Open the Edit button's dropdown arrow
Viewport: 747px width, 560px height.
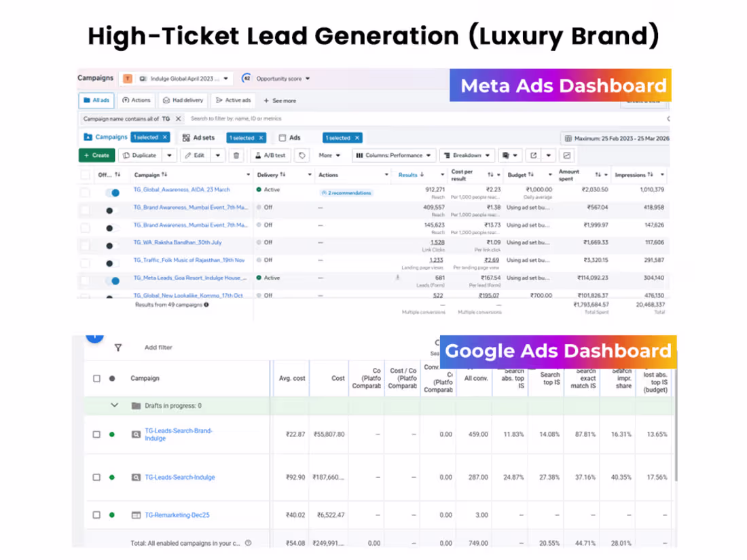point(218,155)
